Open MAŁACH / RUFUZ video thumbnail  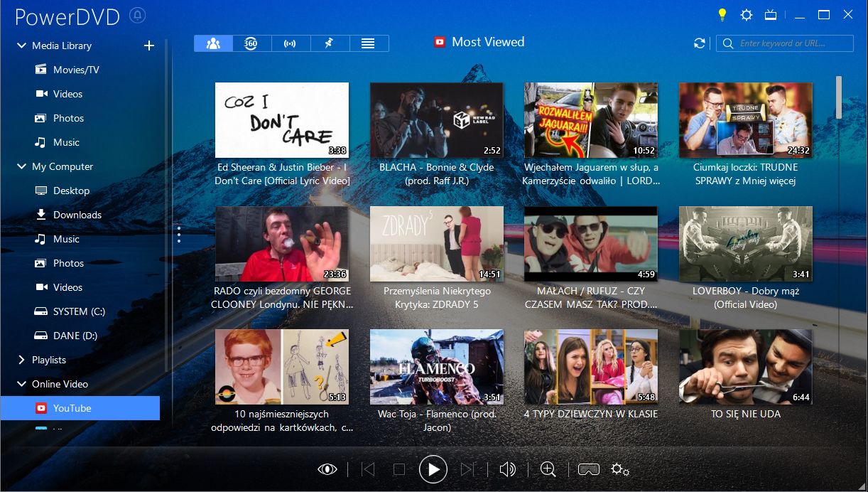591,244
